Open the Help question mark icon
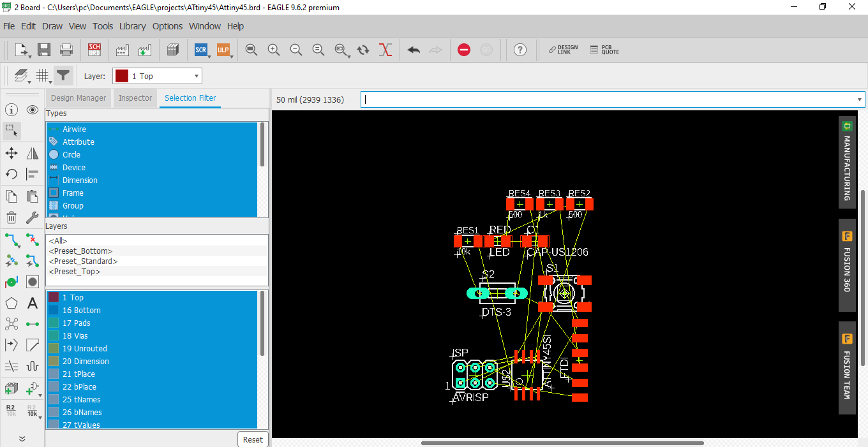Viewport: 868px width, 447px height. click(520, 50)
